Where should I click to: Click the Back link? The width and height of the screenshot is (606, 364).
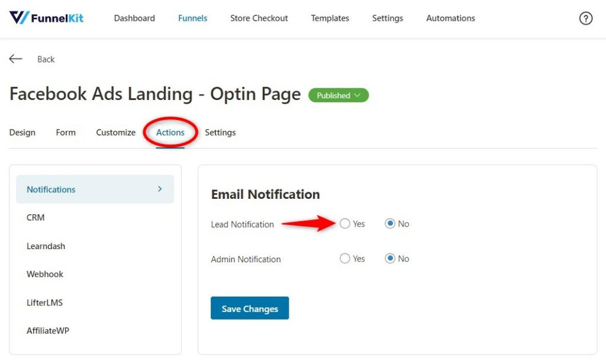point(46,59)
